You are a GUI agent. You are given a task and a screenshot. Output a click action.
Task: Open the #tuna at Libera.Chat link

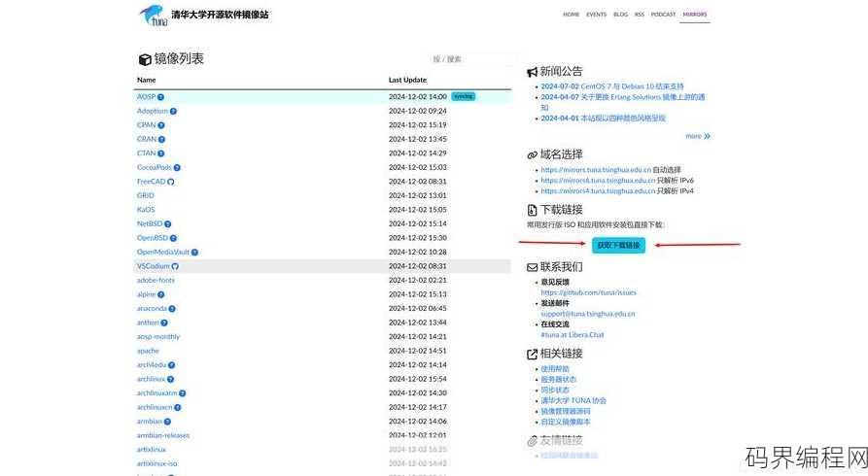(573, 335)
